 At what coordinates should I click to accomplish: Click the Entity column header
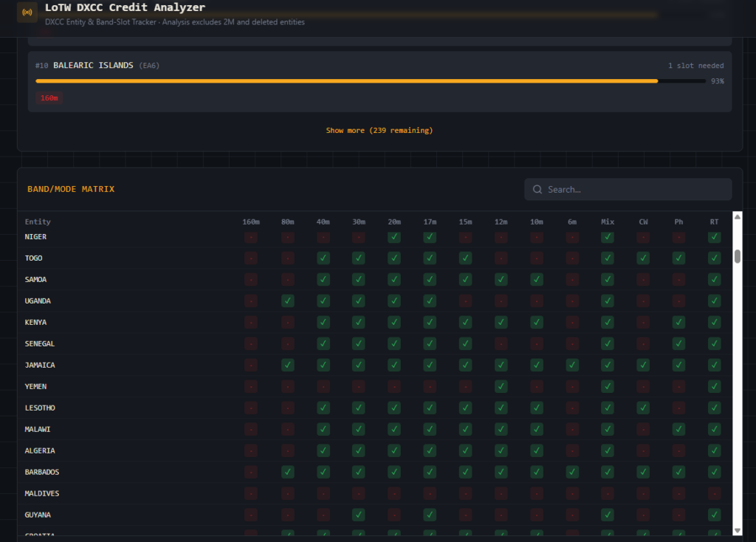(x=38, y=222)
